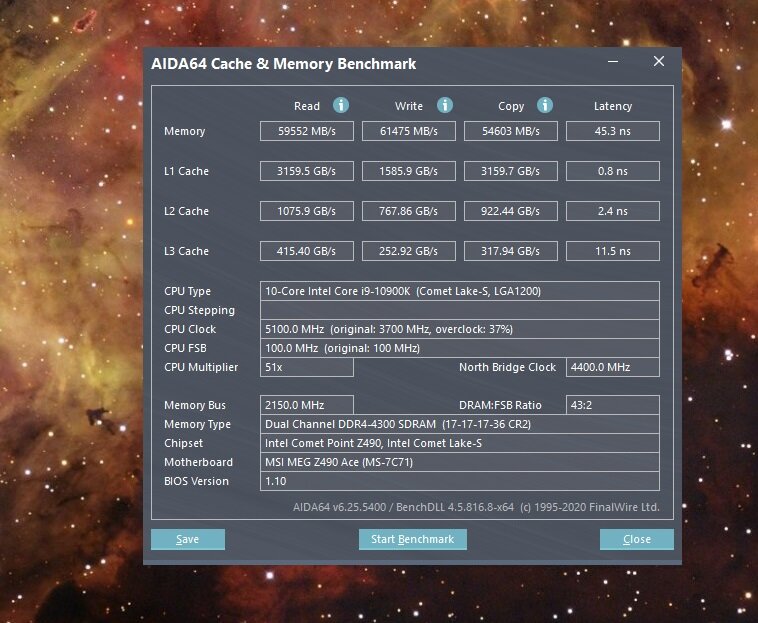758x623 pixels.
Task: Minimize the AIDA64 benchmark window
Action: (613, 61)
